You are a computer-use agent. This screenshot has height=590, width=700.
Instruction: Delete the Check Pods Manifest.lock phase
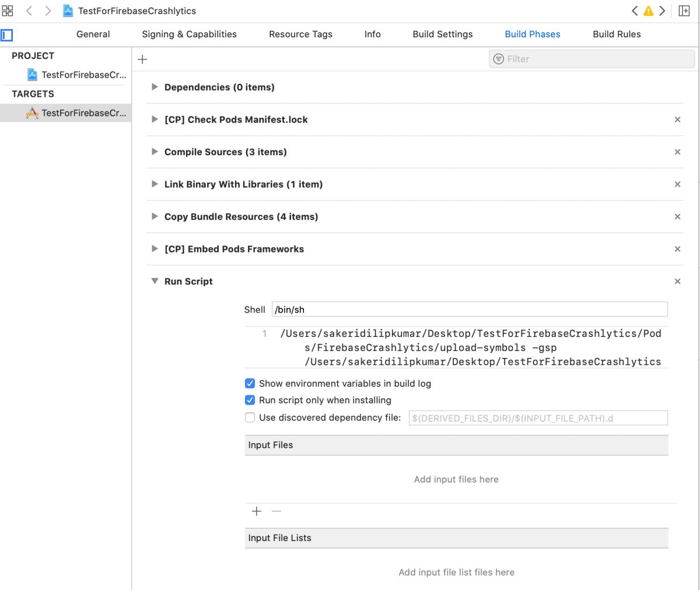677,120
